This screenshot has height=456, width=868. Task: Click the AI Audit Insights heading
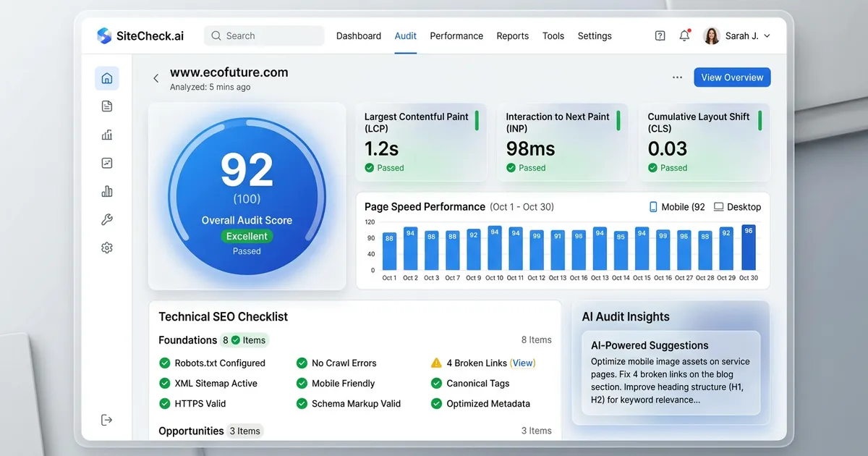pos(626,317)
